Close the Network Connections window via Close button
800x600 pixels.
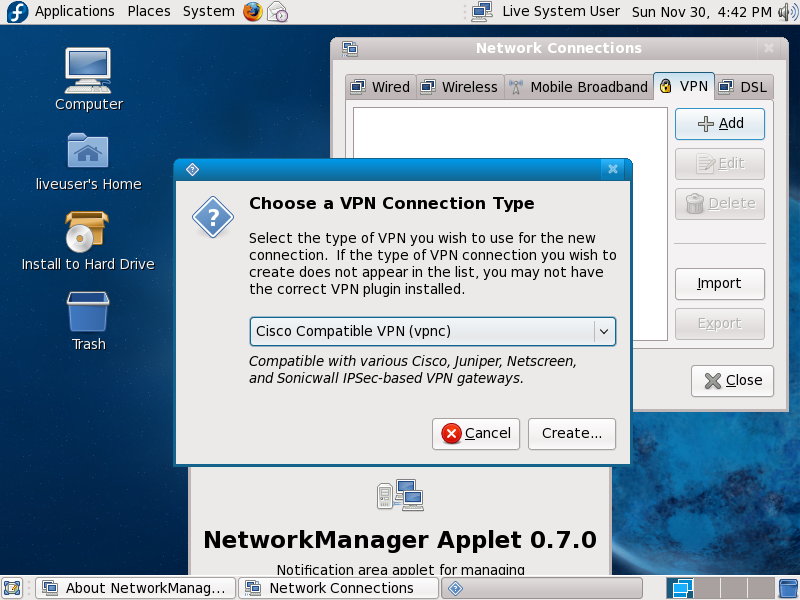point(732,381)
